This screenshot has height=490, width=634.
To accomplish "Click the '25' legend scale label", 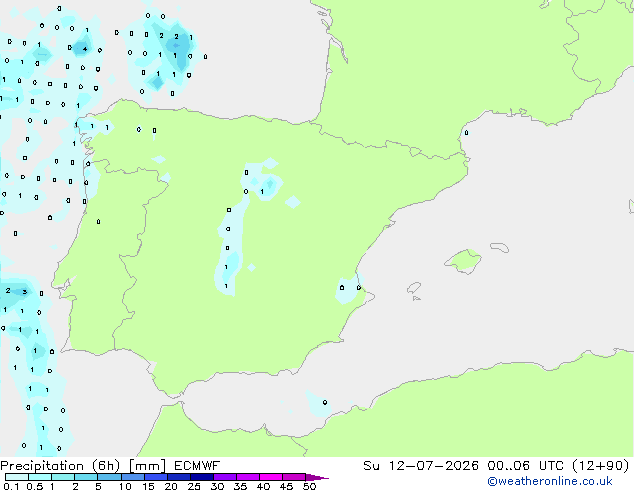I will [194, 486].
